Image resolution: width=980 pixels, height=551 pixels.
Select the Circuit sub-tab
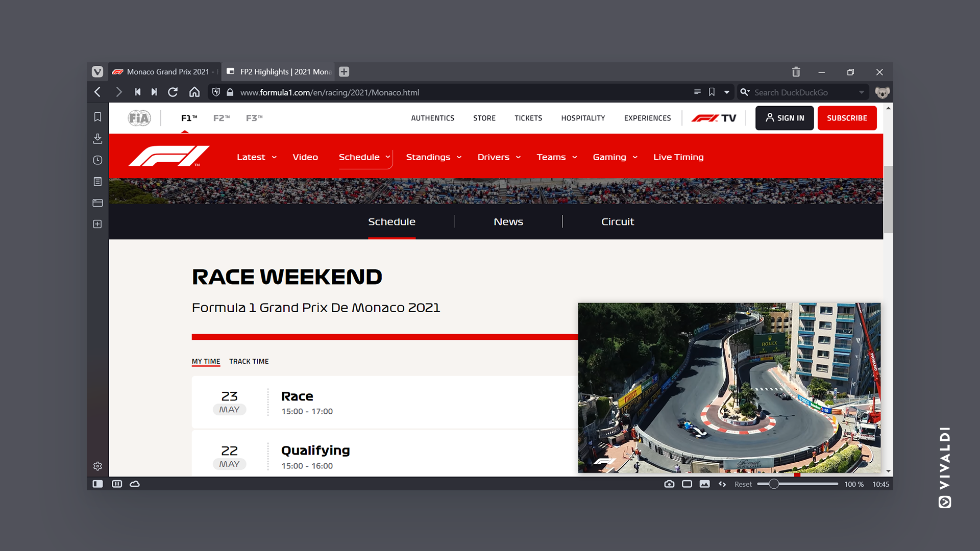click(618, 221)
